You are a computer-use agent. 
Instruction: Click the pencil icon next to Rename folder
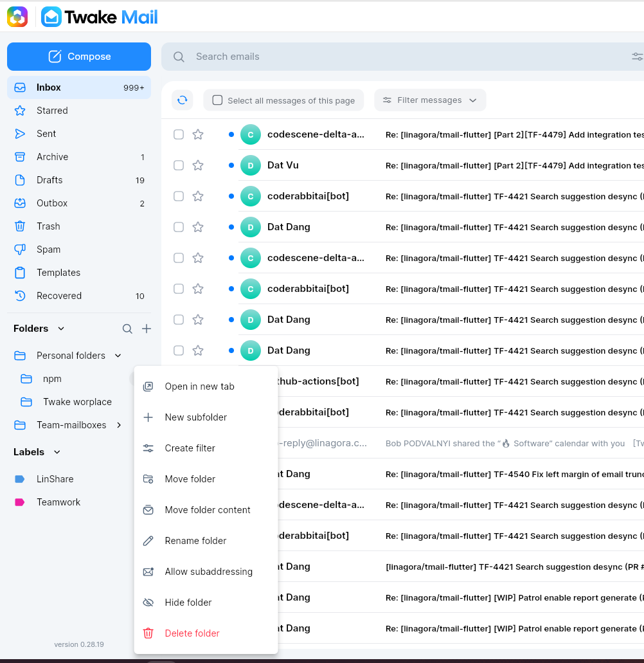[x=148, y=541]
